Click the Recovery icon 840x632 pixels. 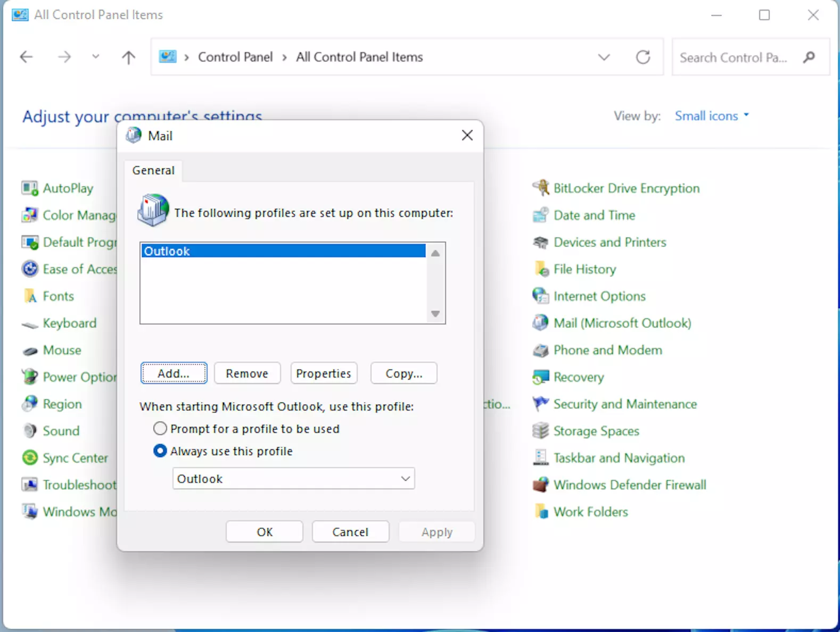[541, 377]
